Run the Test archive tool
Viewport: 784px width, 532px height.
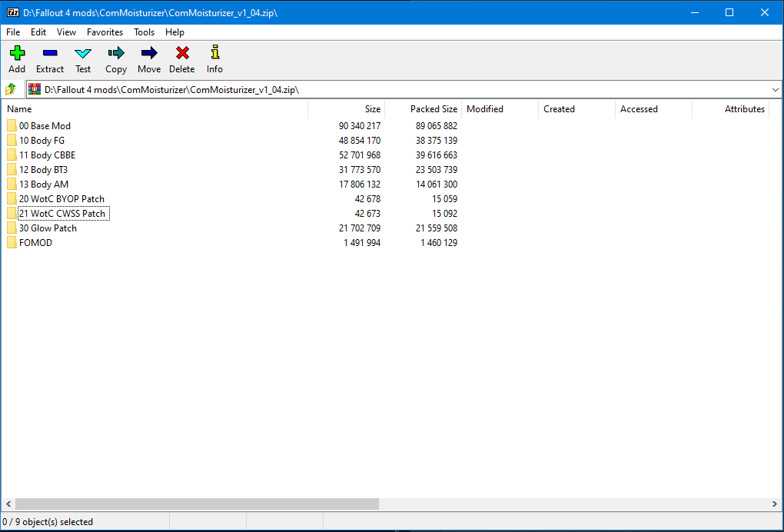tap(83, 53)
